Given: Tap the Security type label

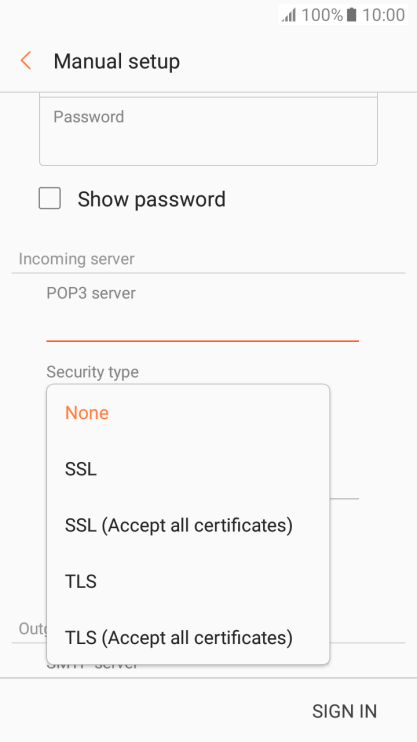Looking at the screenshot, I should tap(92, 372).
